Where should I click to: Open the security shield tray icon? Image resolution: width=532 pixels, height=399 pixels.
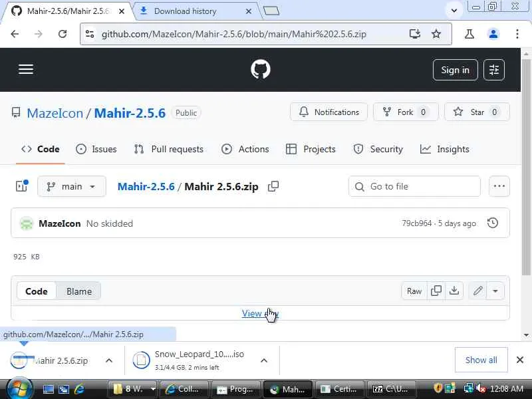pyautogui.click(x=438, y=388)
